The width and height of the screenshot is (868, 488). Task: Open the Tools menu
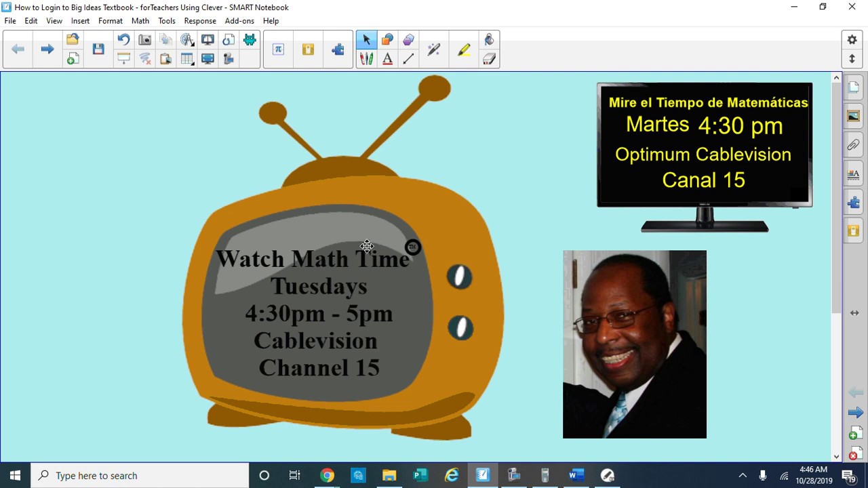click(x=167, y=21)
